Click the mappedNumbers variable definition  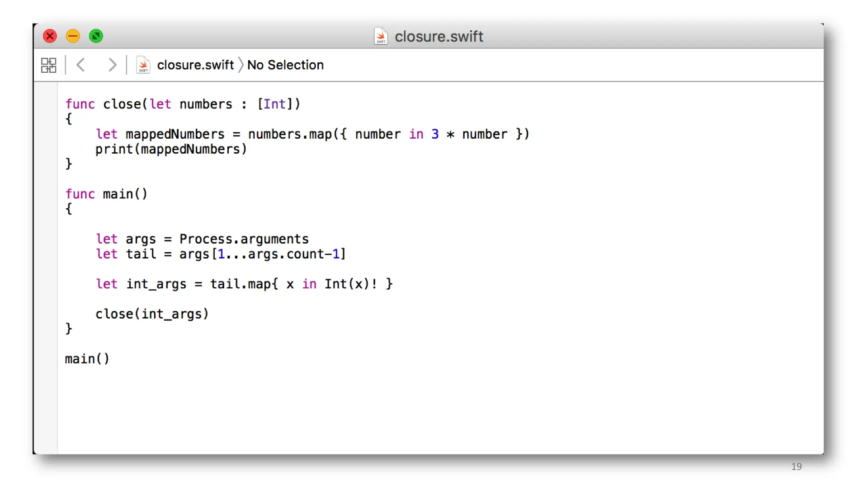click(x=175, y=134)
